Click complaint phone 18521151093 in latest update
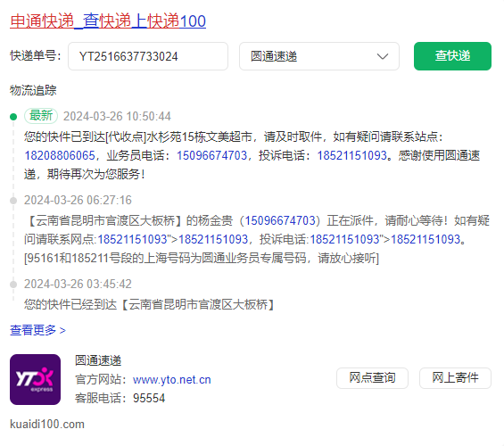The height and width of the screenshot is (446, 504). [352, 155]
